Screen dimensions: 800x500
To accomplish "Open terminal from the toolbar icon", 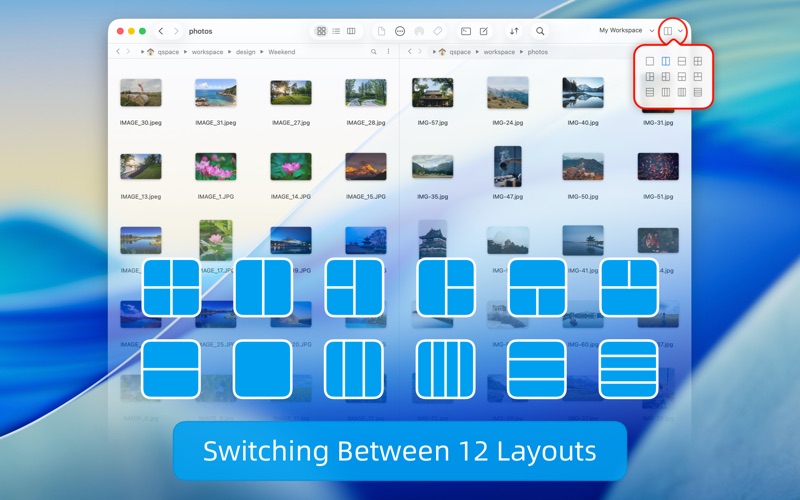I will pyautogui.click(x=466, y=31).
